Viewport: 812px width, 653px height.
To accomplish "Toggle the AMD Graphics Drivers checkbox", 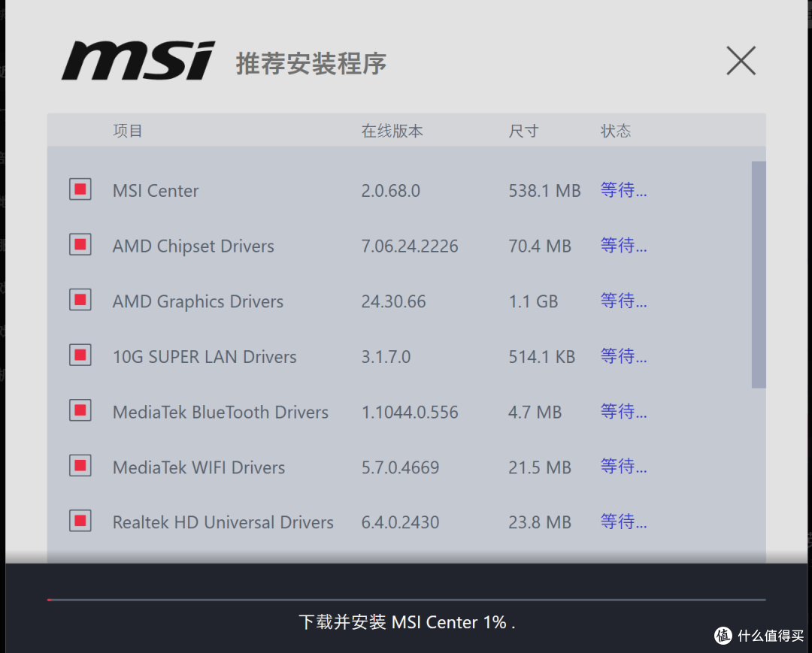I will pos(80,300).
